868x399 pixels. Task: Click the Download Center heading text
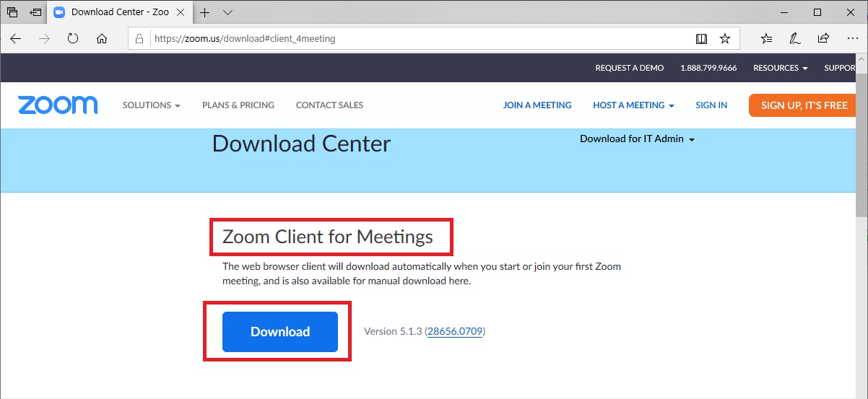[301, 144]
